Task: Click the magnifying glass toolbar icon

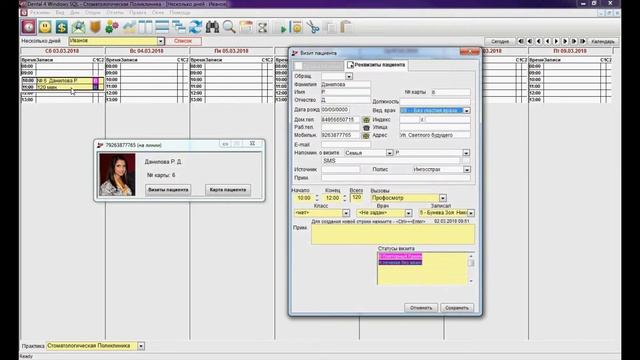Action: 229,27
